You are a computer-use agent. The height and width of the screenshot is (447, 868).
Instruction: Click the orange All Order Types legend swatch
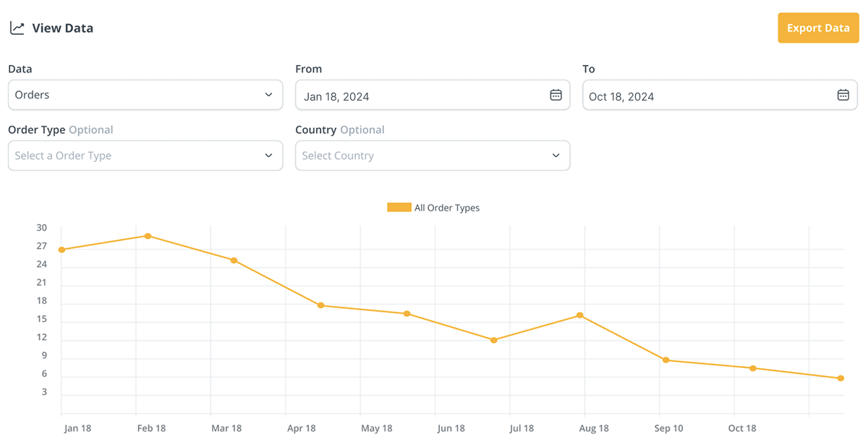pos(399,208)
